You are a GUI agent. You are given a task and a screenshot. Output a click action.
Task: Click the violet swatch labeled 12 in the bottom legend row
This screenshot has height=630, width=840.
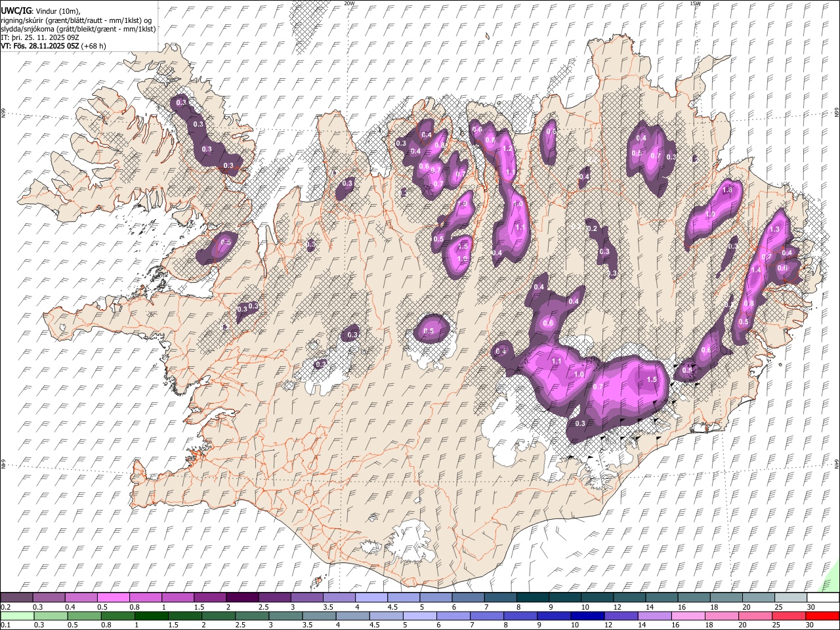coord(621,616)
